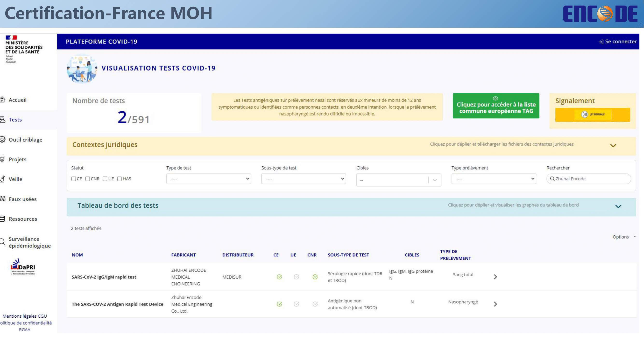Check the HAS status filter
Viewport: 644px width, 362px height.
[x=120, y=179]
